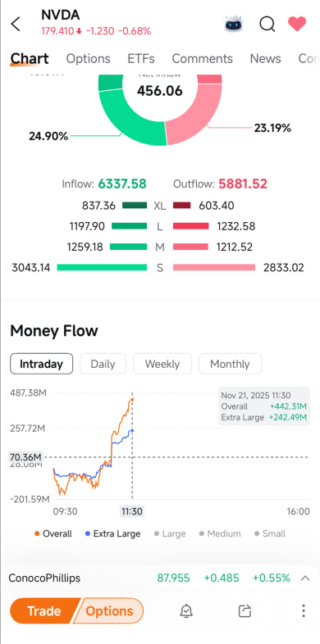Click the M inflow value 1259.18
This screenshot has width=320, height=644.
[85, 247]
